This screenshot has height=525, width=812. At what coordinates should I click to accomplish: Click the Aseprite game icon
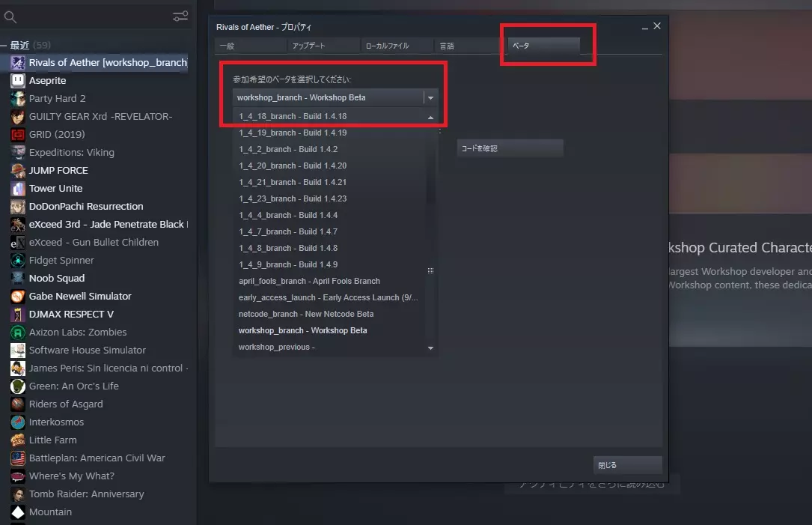tap(18, 80)
